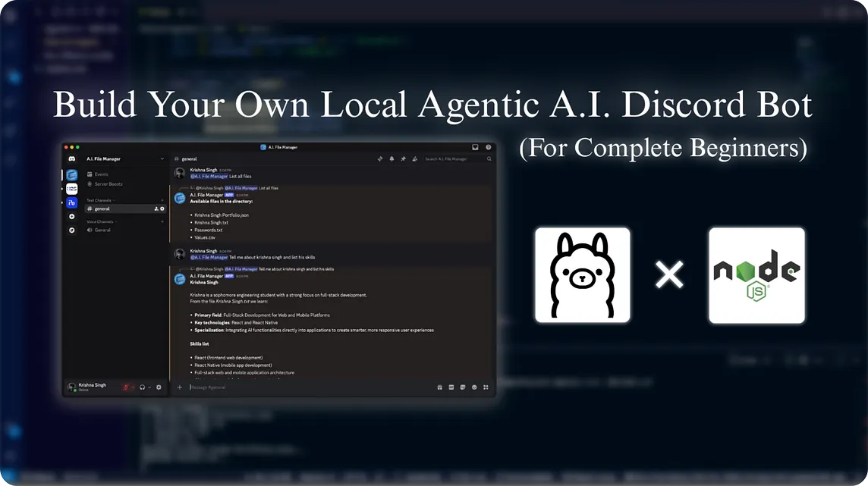Click @A.I. File Manager mention in 'List all files'

[x=209, y=177]
